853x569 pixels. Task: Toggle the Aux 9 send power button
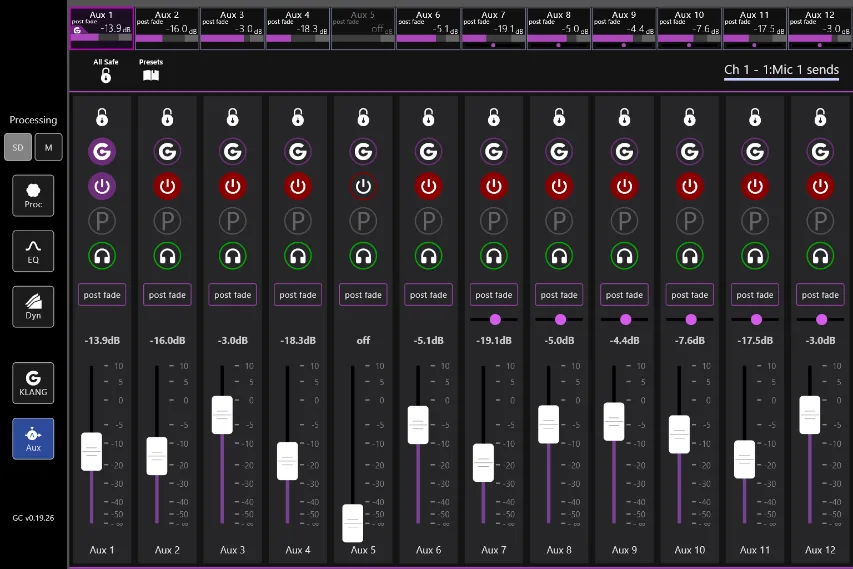[624, 187]
